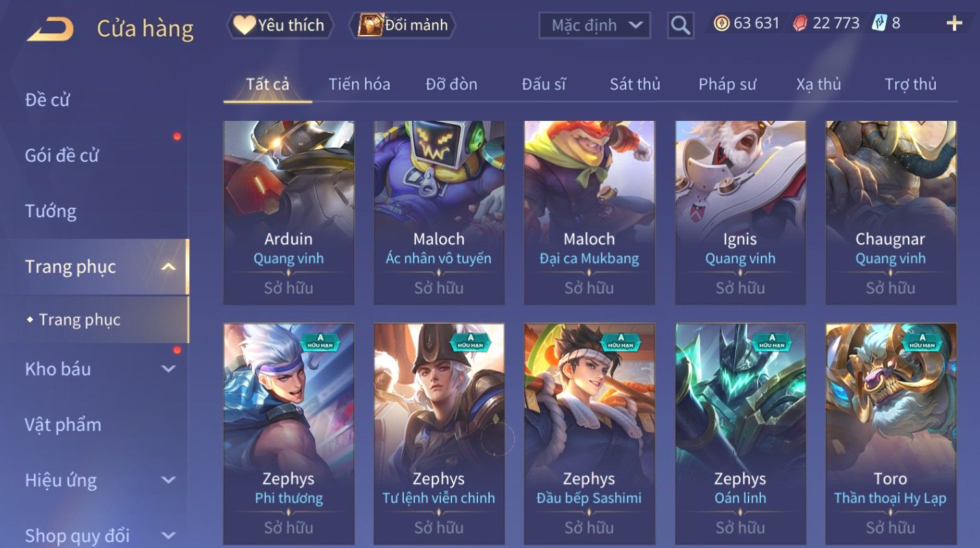Tap the blue voucher currency icon
Image resolution: width=980 pixels, height=548 pixels.
[879, 23]
